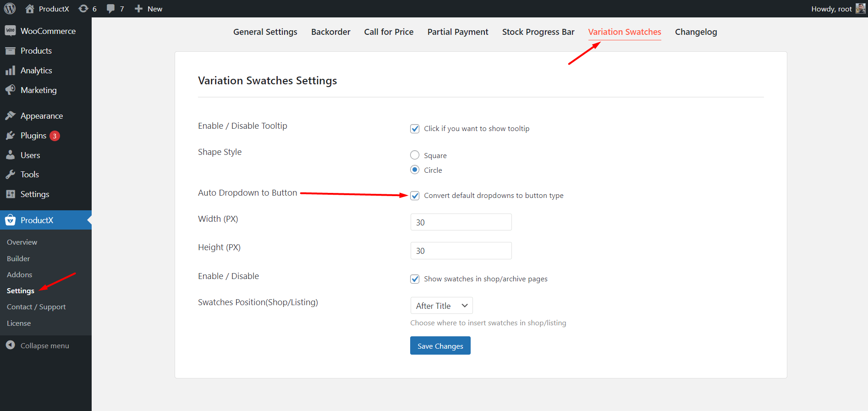Click the Save Changes button
Viewport: 868px width, 411px height.
point(440,346)
